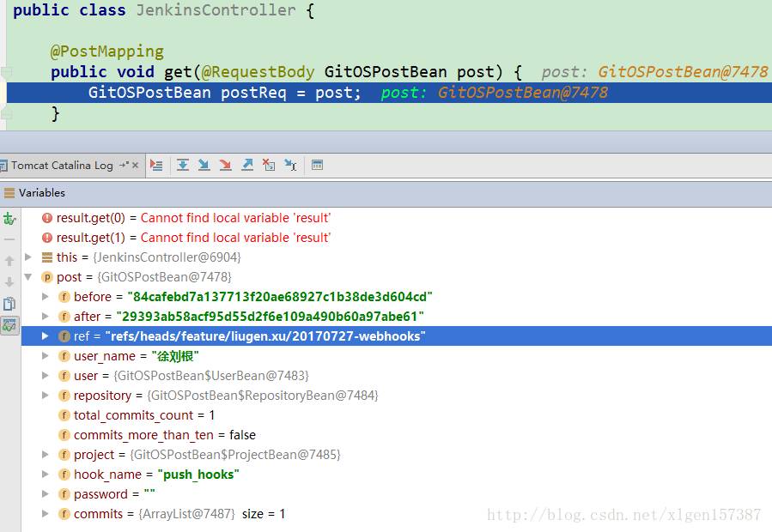Select the 'before' hash value row

(397, 297)
